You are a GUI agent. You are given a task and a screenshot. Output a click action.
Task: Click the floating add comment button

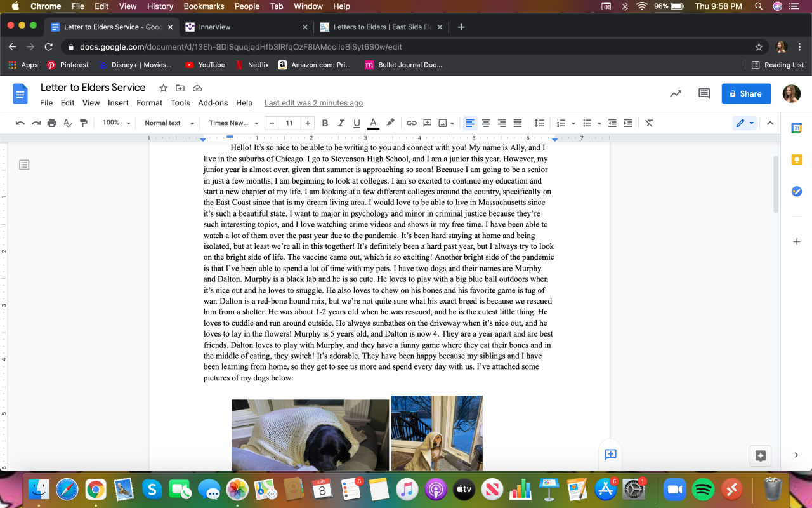point(611,454)
